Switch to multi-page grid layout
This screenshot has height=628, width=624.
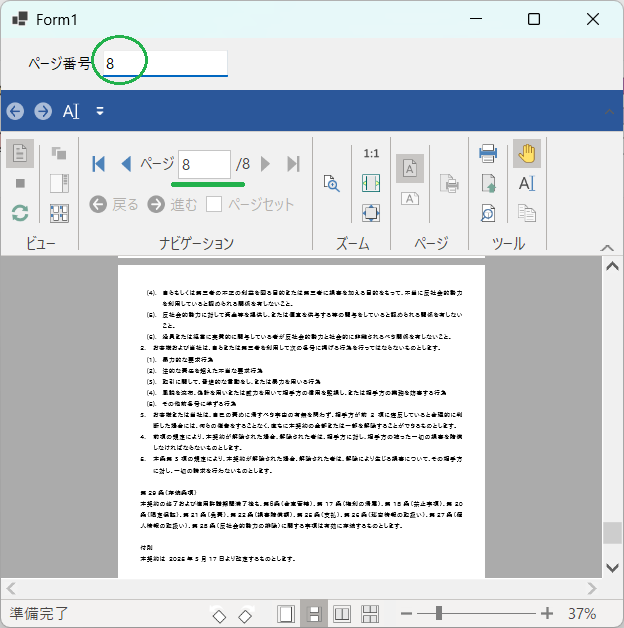[370, 614]
